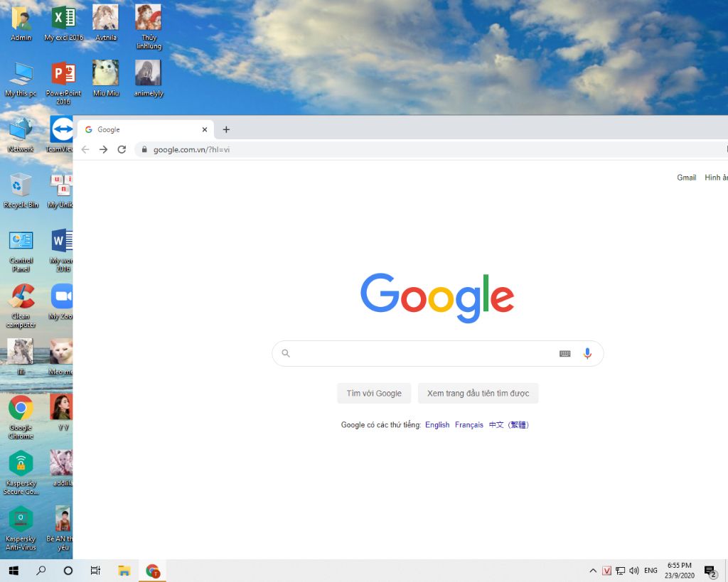Open the My Unikey desktop shortcut
Viewport: 728px width, 582px height.
[61, 190]
